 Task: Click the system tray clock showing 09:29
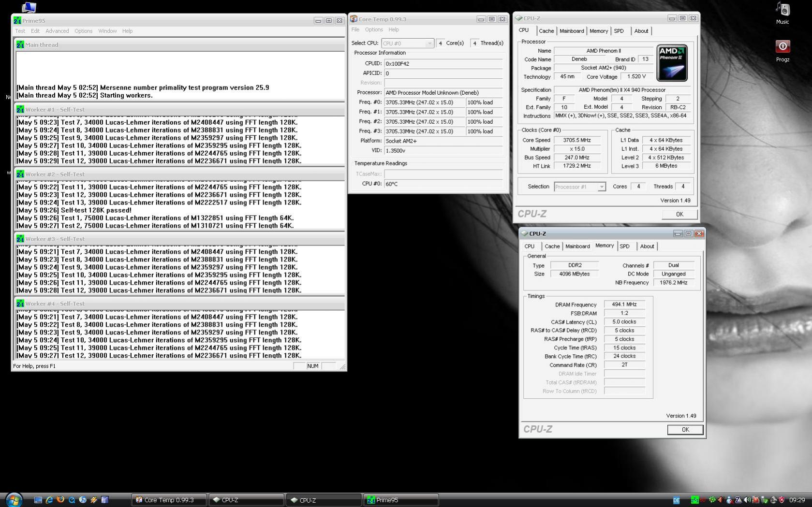(797, 500)
